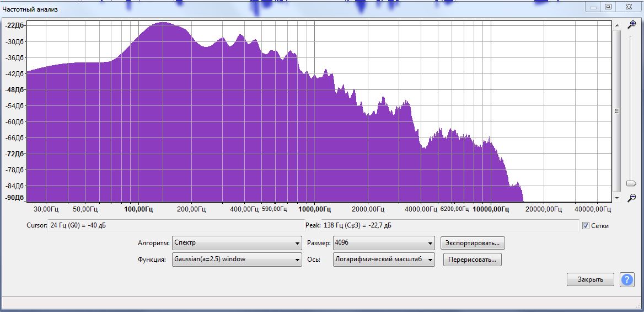Click the vertical zoom slider handle

tap(631, 183)
